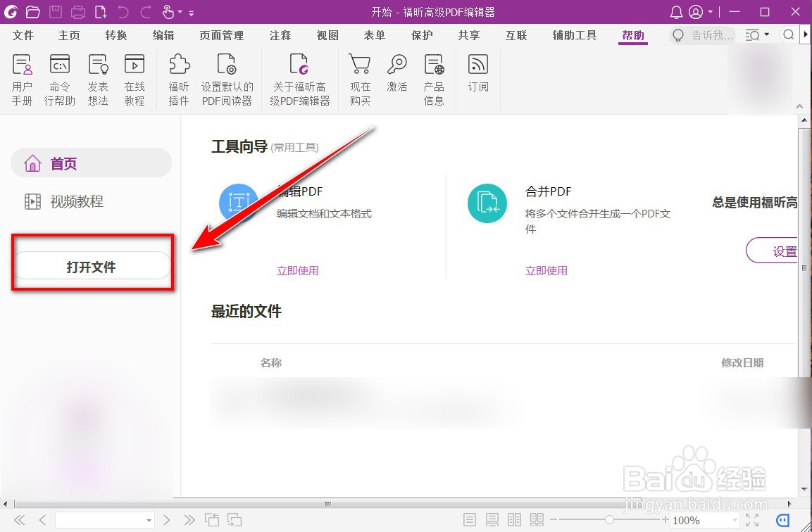This screenshot has width=812, height=532.
Task: Open the user account icon
Action: 696,12
